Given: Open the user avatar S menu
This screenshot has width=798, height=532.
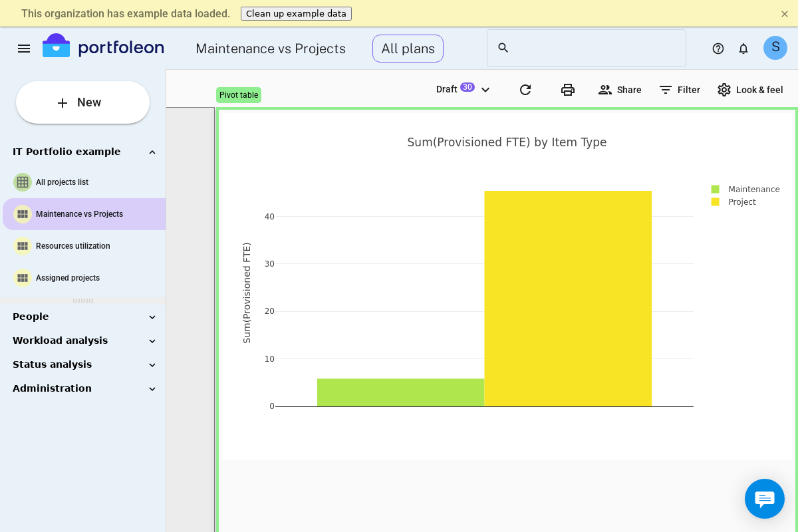Looking at the screenshot, I should click(x=775, y=48).
